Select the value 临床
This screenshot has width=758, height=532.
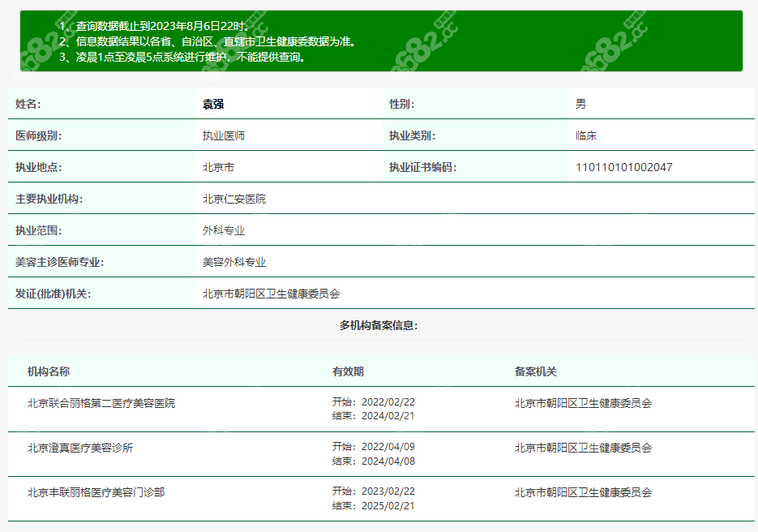[x=586, y=136]
